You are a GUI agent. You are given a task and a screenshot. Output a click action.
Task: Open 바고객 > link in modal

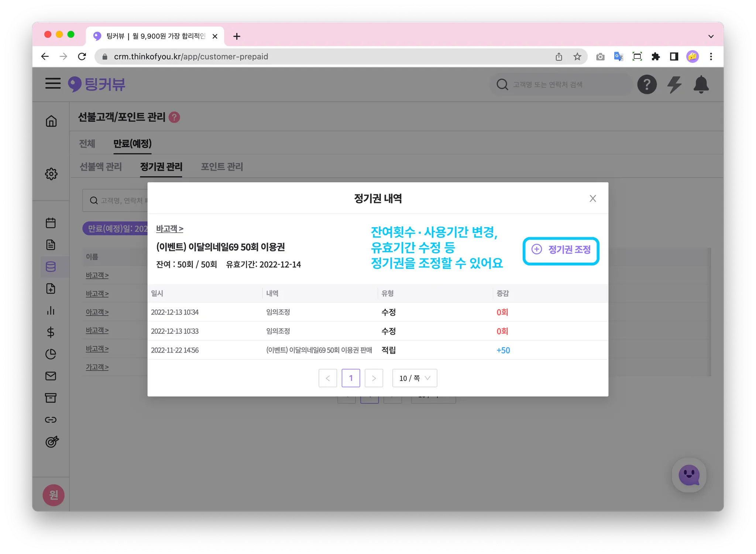click(x=169, y=229)
